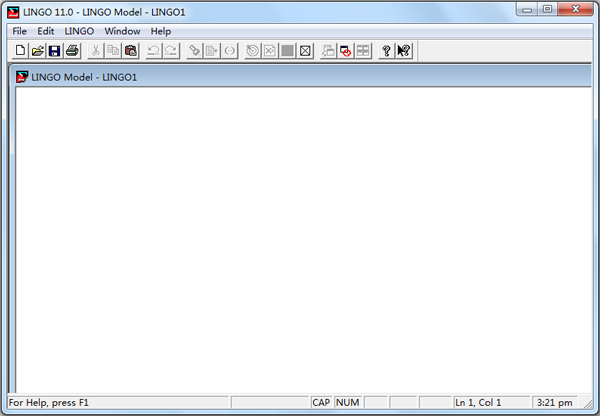Open Options using the crossed-box icon
The image size is (600, 416).
[305, 51]
